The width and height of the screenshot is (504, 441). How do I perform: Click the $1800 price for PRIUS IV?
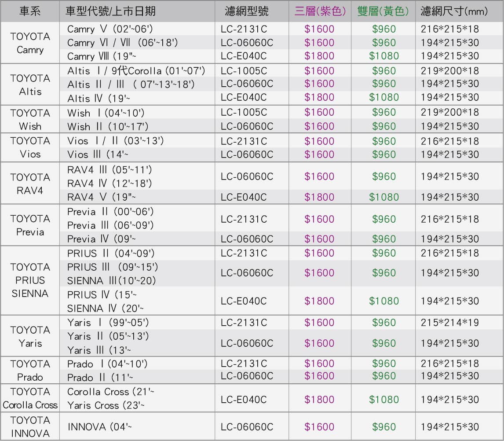[319, 301]
